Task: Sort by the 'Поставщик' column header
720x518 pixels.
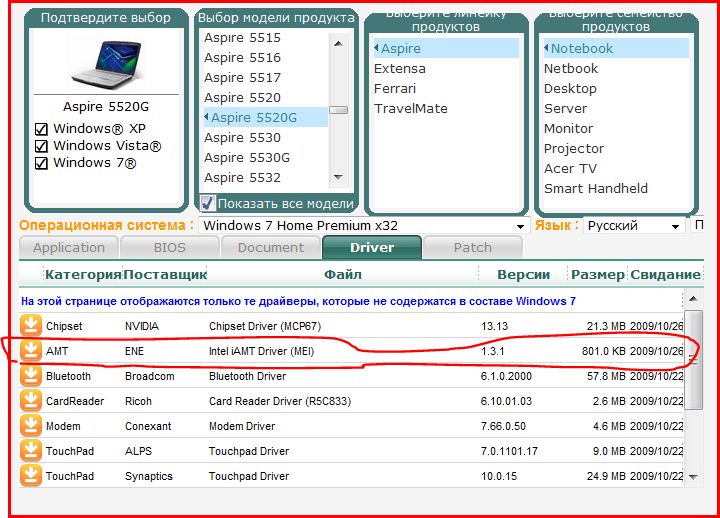Action: tap(165, 275)
